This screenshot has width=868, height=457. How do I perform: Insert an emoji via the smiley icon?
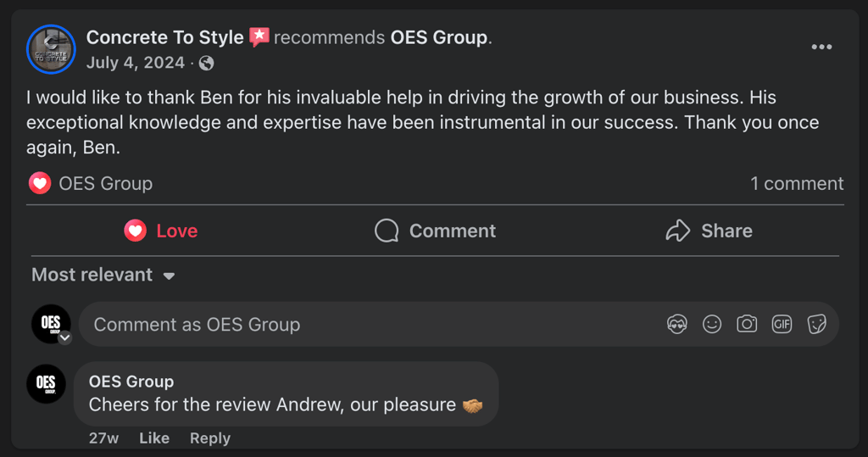[x=712, y=324]
